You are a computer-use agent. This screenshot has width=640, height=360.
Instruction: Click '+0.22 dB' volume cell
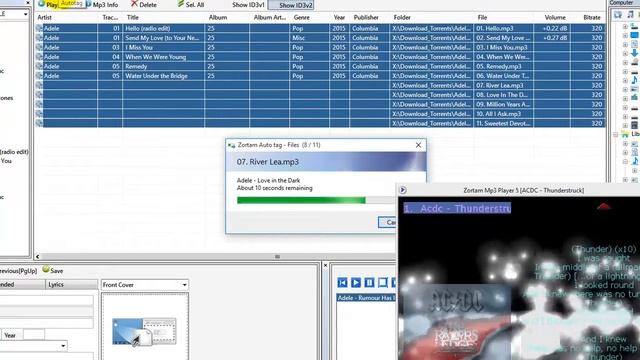[x=552, y=28]
